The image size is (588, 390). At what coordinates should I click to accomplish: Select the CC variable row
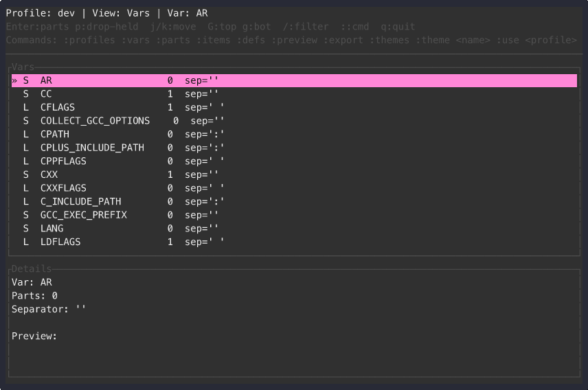[294, 94]
